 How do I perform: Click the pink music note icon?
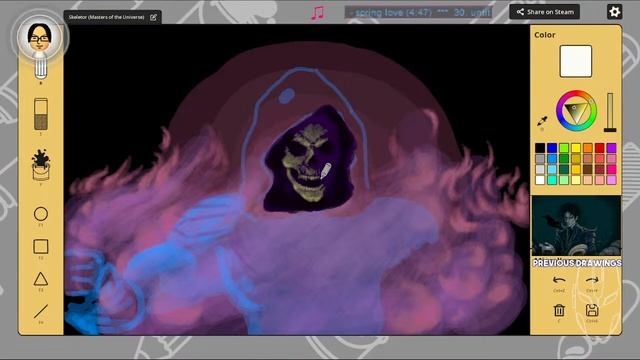(318, 13)
